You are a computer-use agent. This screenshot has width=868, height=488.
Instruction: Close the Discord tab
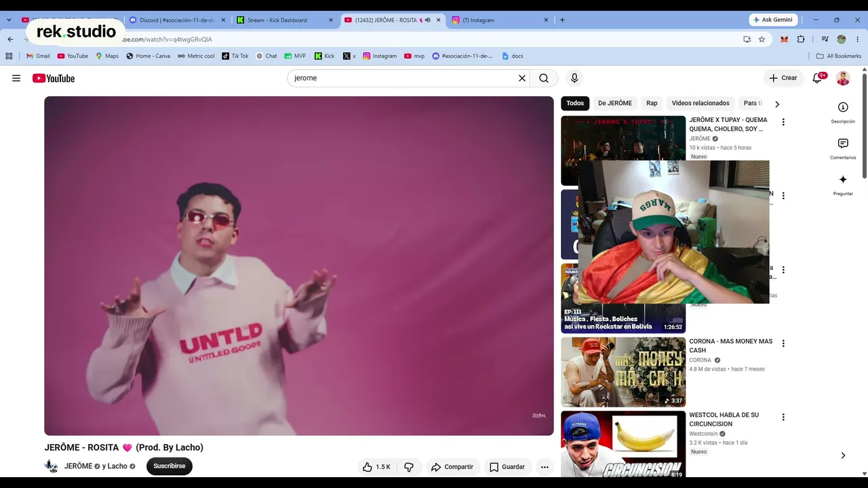(x=223, y=20)
